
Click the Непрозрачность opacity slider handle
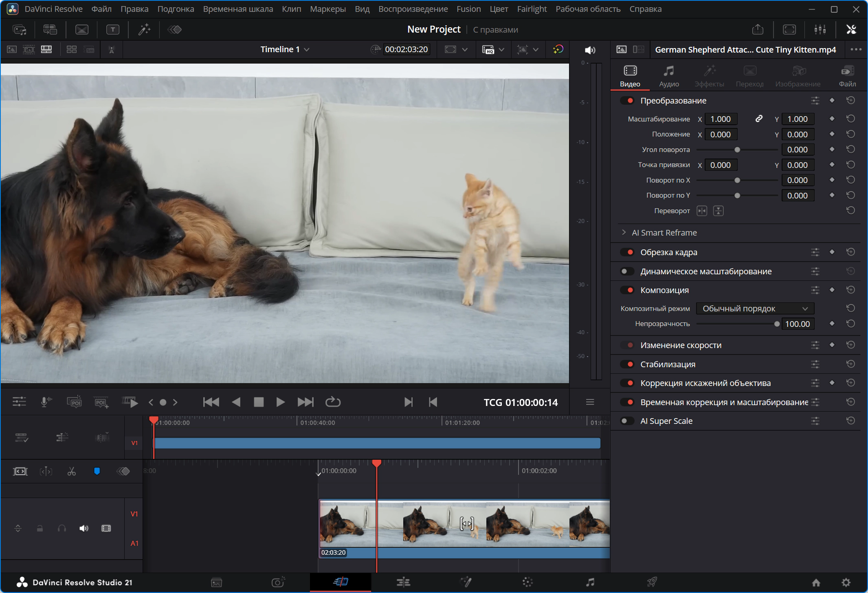tap(777, 324)
